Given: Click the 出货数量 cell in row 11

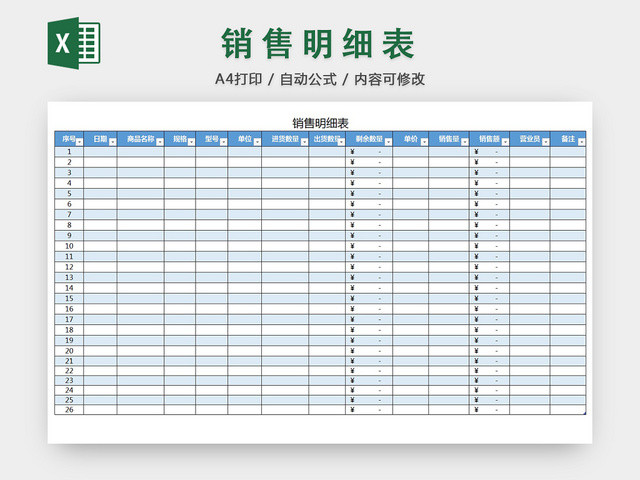Looking at the screenshot, I should (x=327, y=257).
